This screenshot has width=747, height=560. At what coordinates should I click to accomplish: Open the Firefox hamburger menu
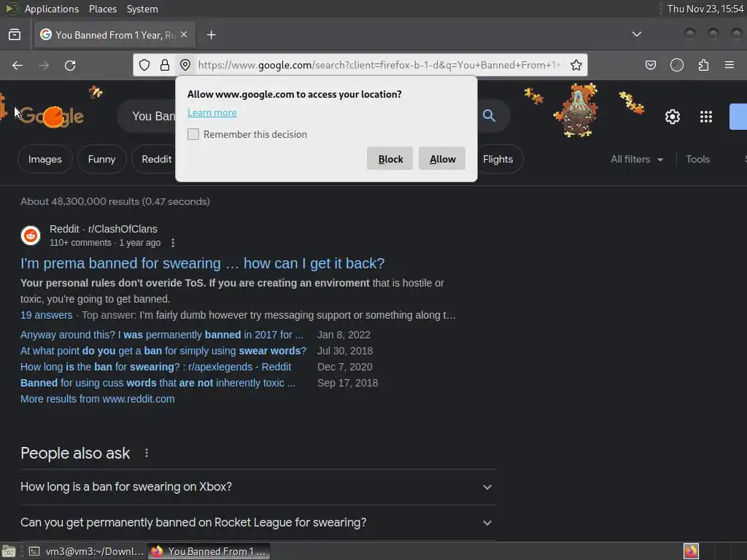coord(729,65)
